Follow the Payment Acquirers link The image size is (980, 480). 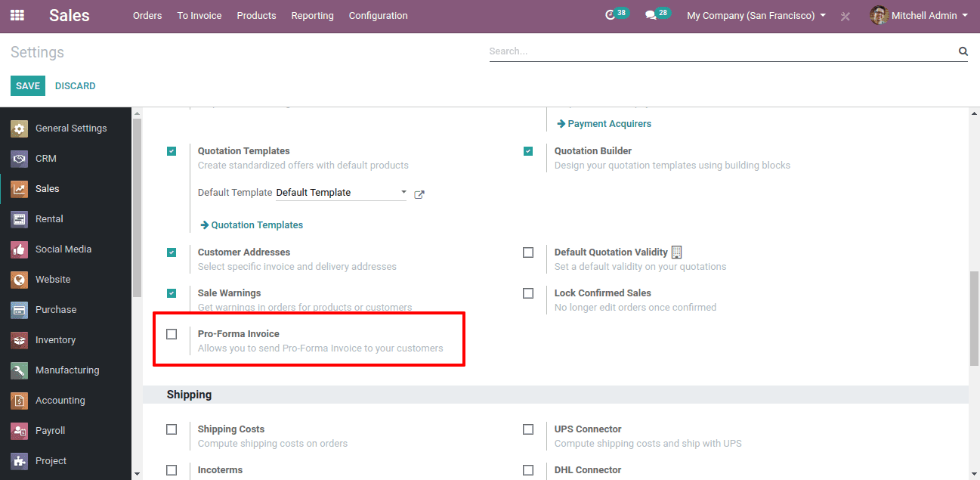point(610,123)
